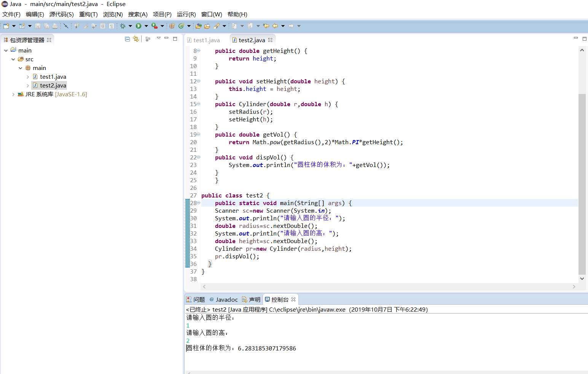Open the 搜索(A) menu
Screen dimensions: 588x374
click(x=138, y=14)
